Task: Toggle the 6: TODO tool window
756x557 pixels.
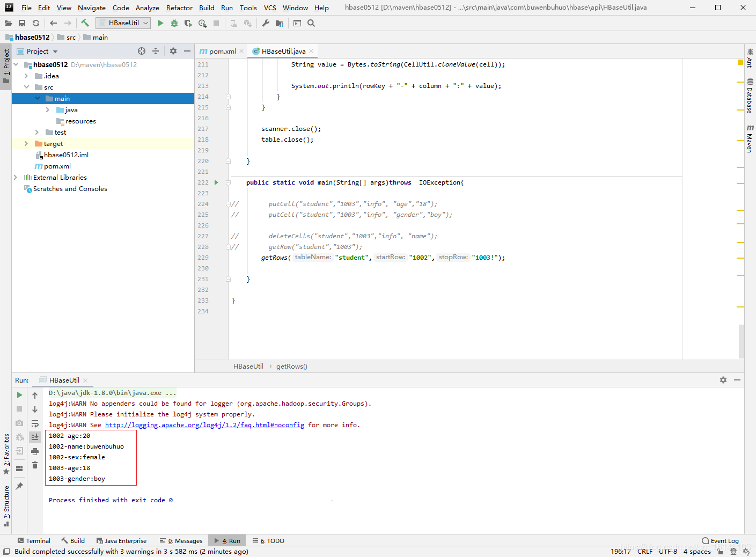Action: tap(269, 541)
